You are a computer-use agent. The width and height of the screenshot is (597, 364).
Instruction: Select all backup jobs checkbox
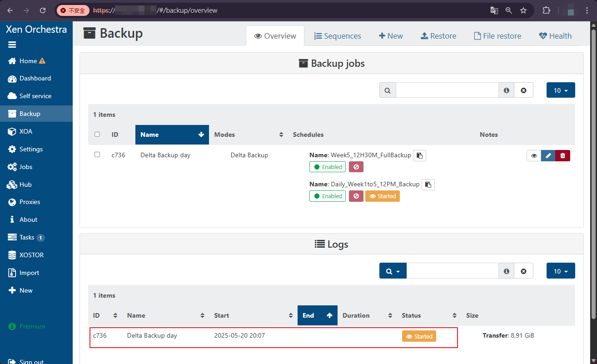pyautogui.click(x=97, y=134)
